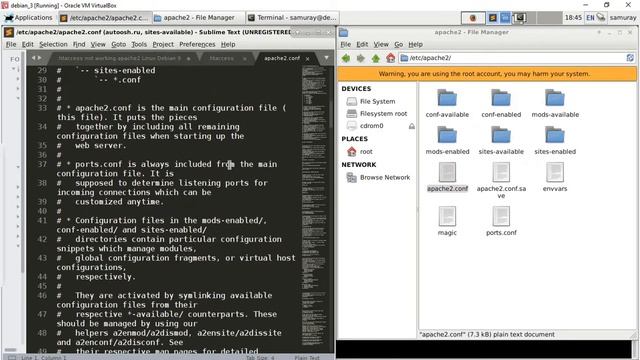Click the network tray icon
Viewport: 640px width, 360px height.
point(601,18)
